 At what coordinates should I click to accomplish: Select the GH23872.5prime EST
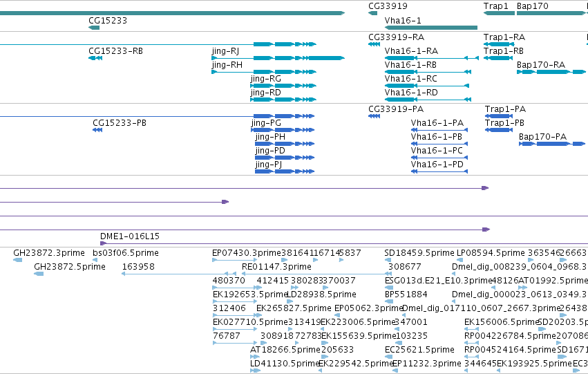69,267
